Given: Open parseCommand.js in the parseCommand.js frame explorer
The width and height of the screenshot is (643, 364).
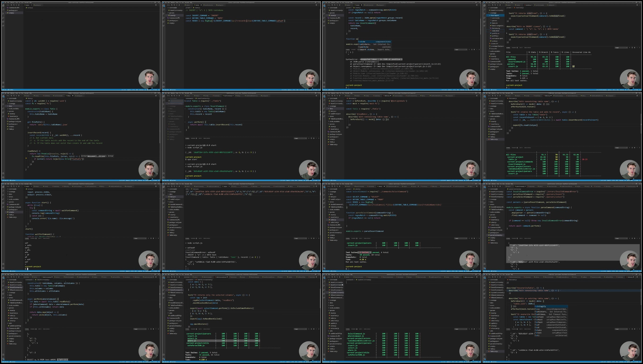Looking at the screenshot, I should coord(495,235).
